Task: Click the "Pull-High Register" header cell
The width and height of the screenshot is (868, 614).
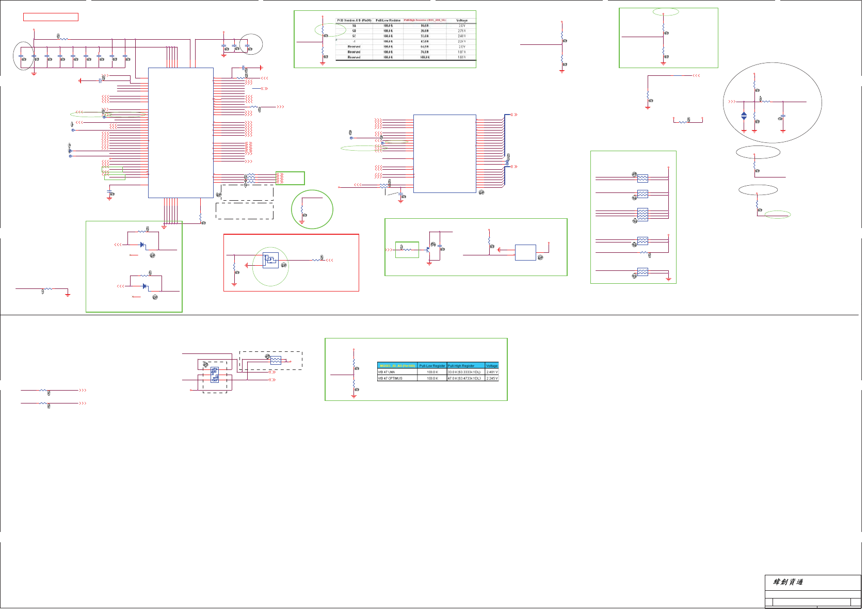Action: pos(465,365)
